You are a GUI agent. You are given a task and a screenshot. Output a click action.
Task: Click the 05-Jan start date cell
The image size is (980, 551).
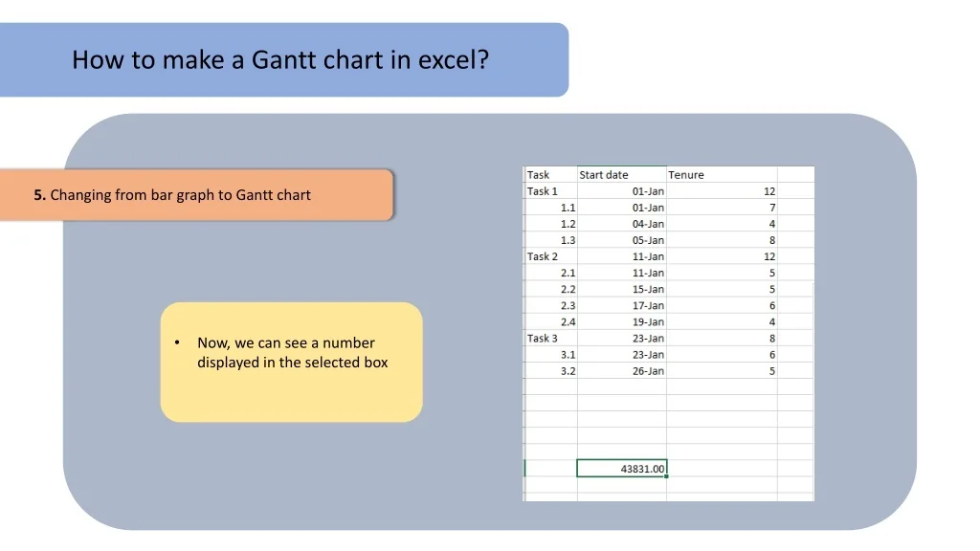(622, 240)
